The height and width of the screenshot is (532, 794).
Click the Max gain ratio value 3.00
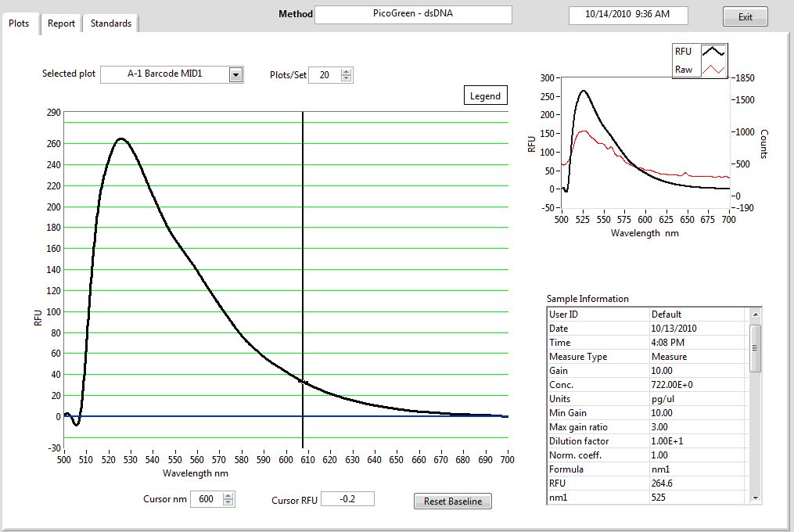pos(659,427)
